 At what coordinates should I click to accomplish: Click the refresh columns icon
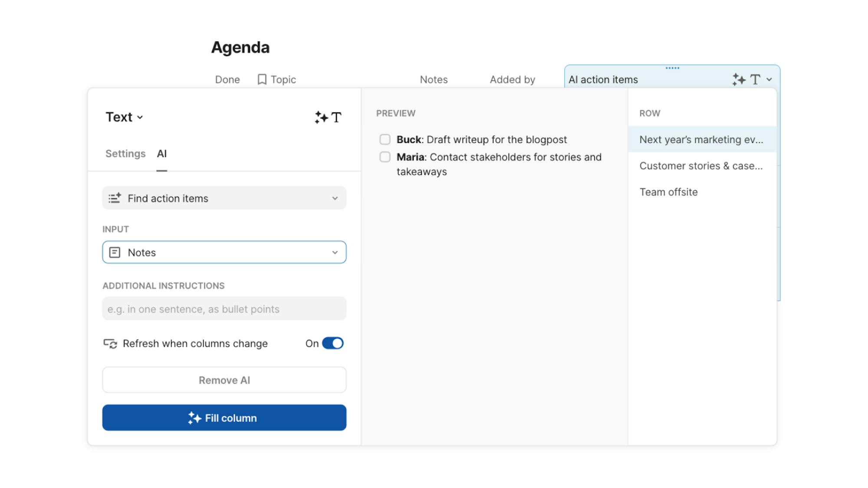click(110, 344)
